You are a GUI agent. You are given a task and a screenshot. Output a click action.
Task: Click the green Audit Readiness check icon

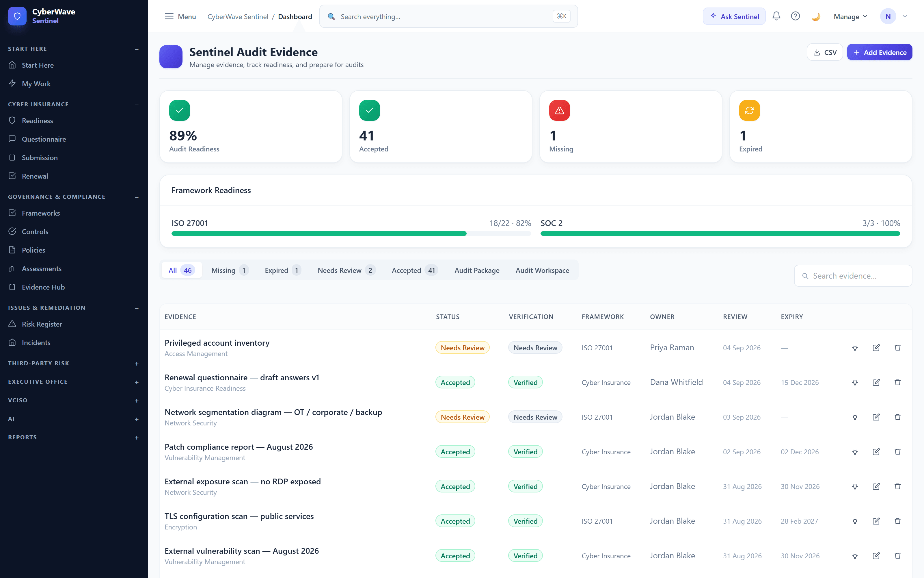pyautogui.click(x=179, y=110)
